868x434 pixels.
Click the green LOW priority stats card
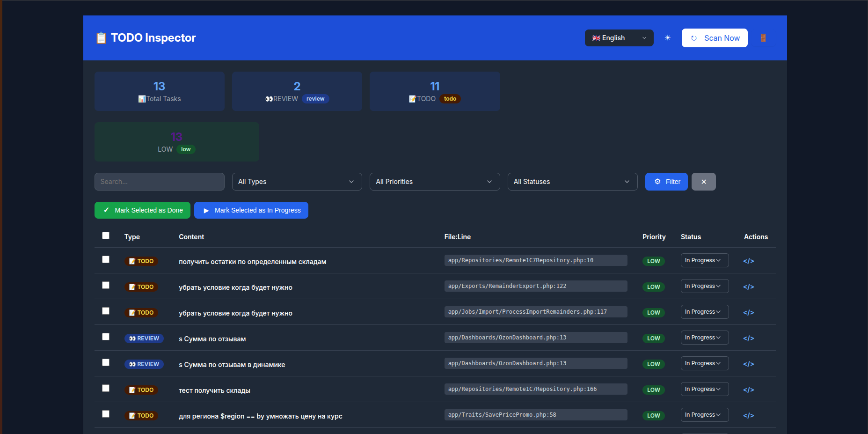coord(176,142)
